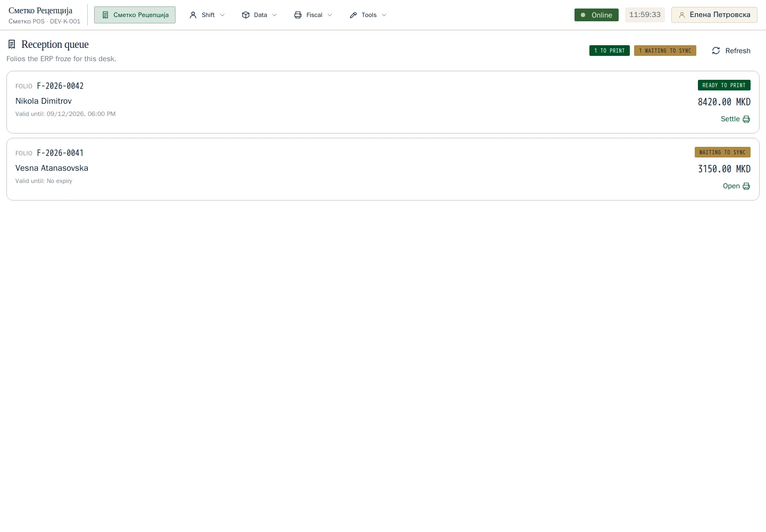
Task: Click the amount 3150.00 MKD
Action: (x=724, y=169)
